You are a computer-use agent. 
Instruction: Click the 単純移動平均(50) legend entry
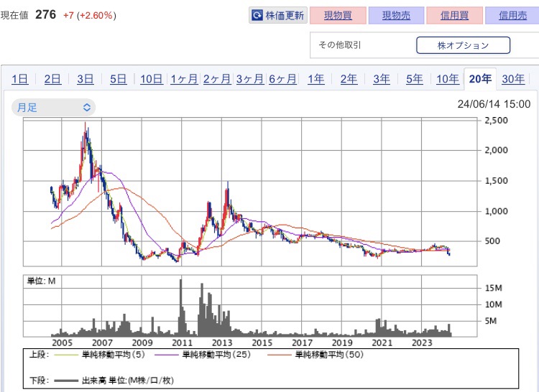(315, 355)
